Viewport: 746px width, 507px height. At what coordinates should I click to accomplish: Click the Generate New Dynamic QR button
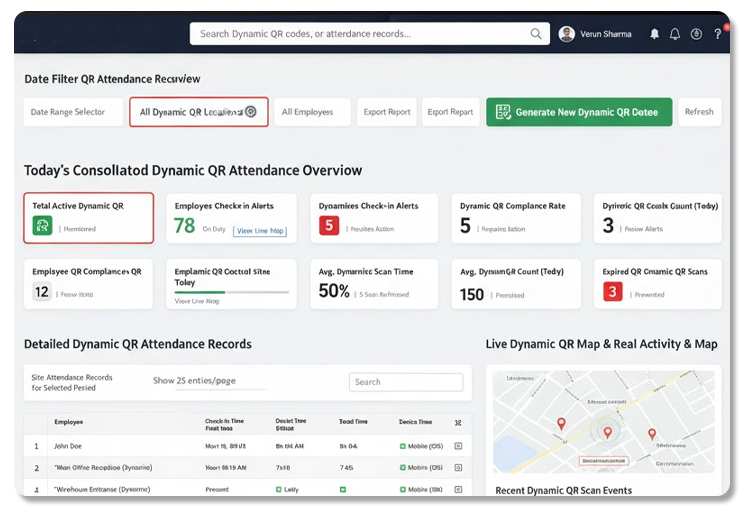pyautogui.click(x=579, y=112)
